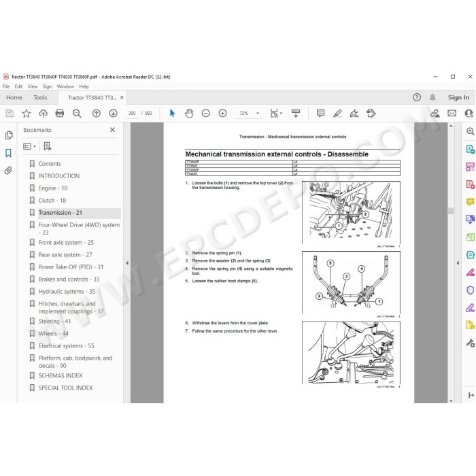Open the Four-Wheel Drive (4WD) system bookmark
Image resolution: width=476 pixels, height=476 pixels.
pyautogui.click(x=79, y=228)
